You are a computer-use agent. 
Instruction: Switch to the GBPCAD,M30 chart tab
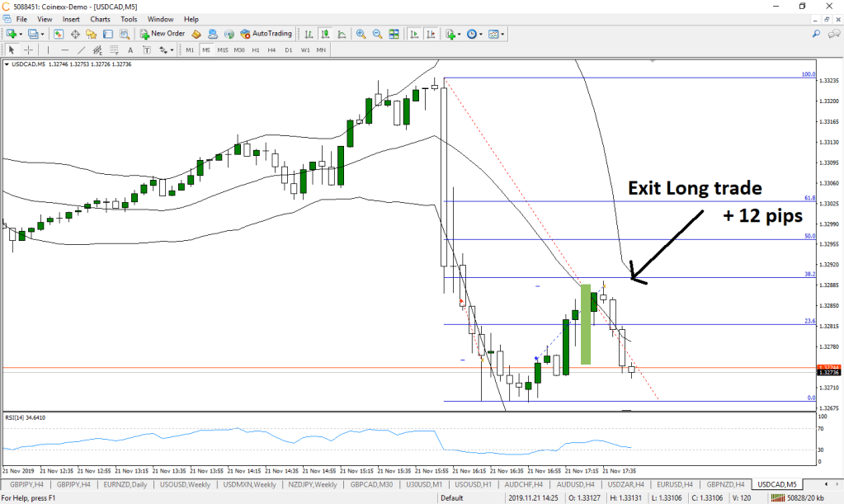coord(375,484)
